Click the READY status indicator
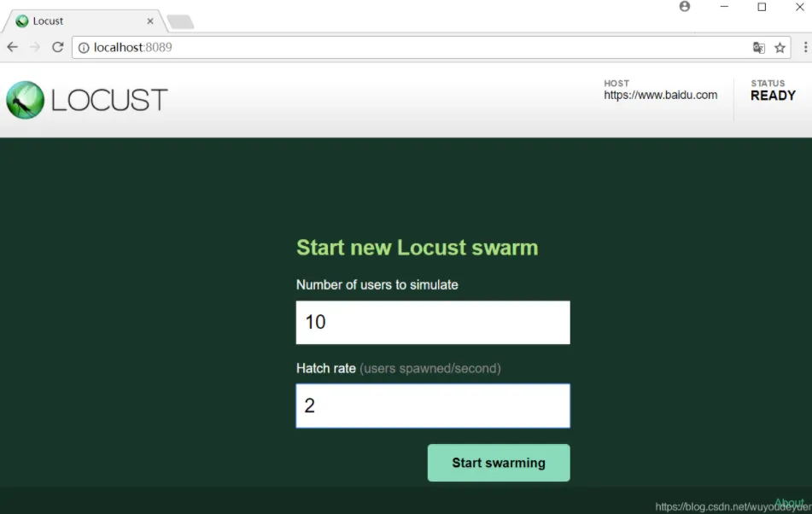Screen dimensions: 812x514 [x=774, y=96]
